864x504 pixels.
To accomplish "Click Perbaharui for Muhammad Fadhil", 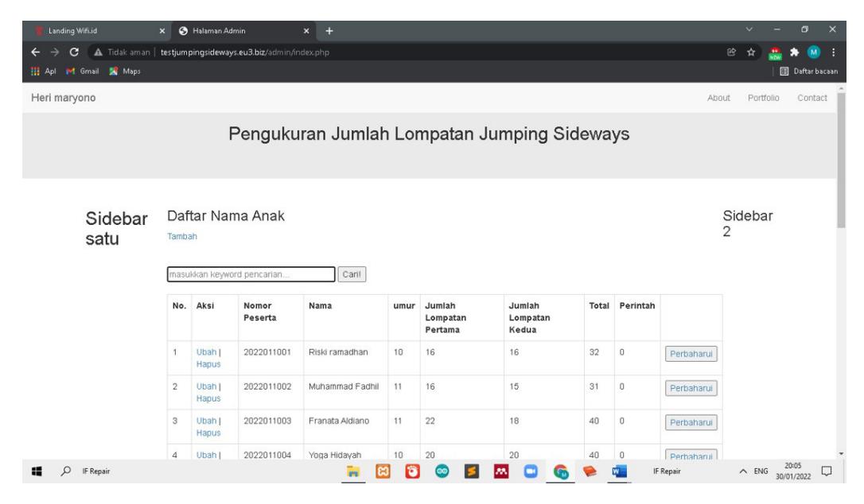I will click(691, 388).
